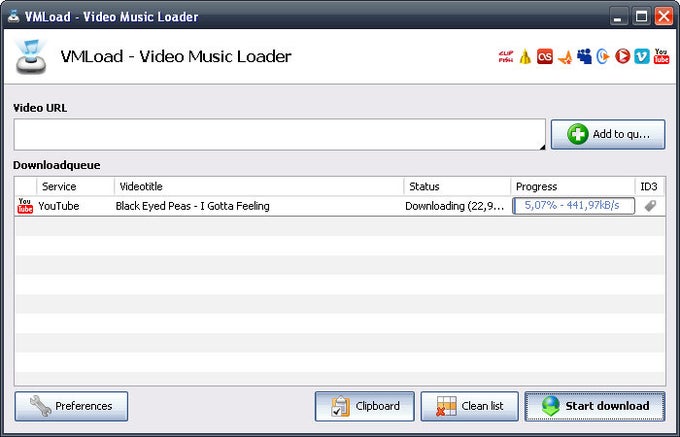Image resolution: width=680 pixels, height=437 pixels.
Task: Maximize the VMLoad window
Action: pyautogui.click(x=641, y=17)
